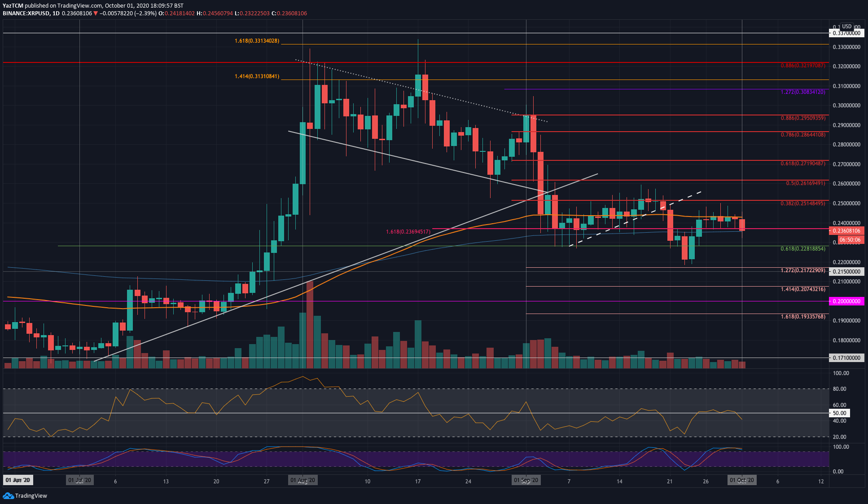
Task: Click the 01 Jul '20 date label
Action: click(x=80, y=480)
